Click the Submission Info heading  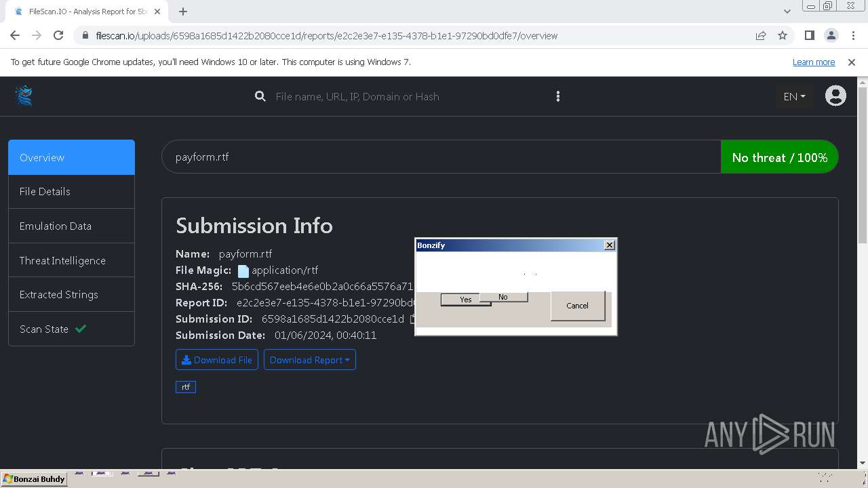[x=254, y=226]
